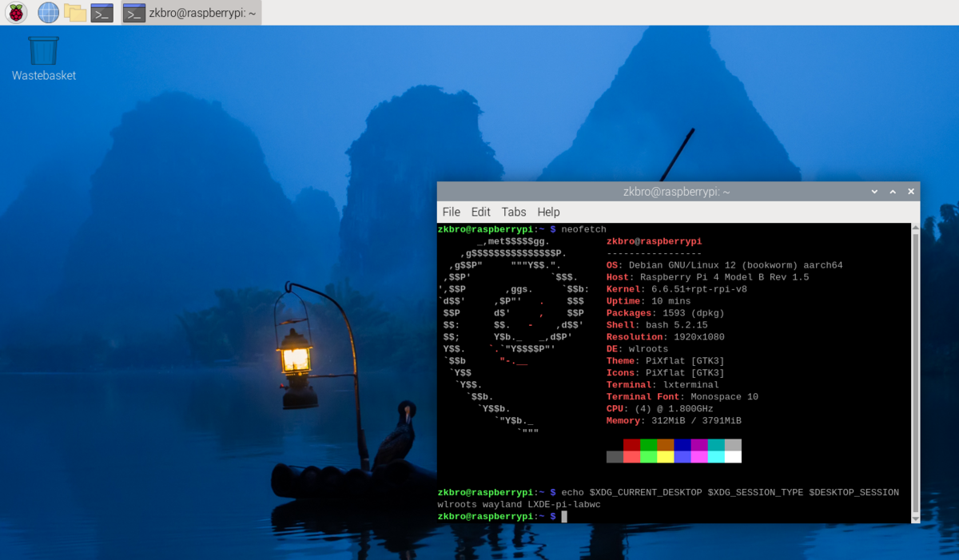Click the white swatch in neofetch palette
The height and width of the screenshot is (560, 959).
click(x=733, y=457)
